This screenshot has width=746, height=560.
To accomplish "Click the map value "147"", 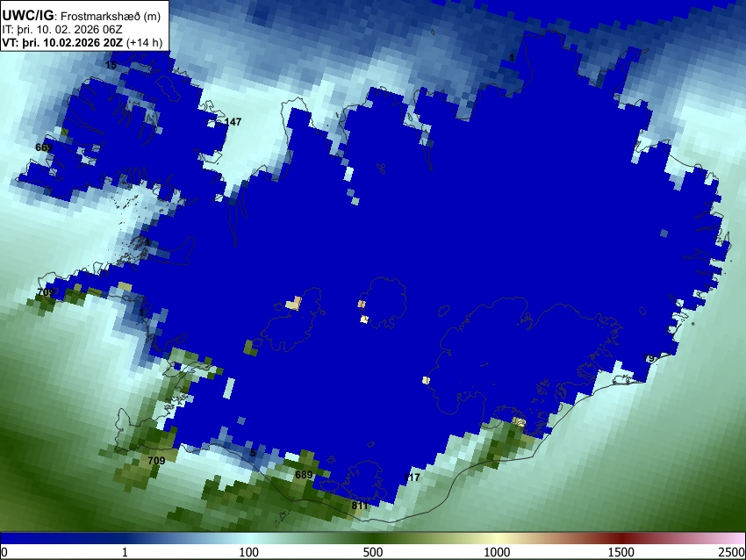I will pyautogui.click(x=233, y=122).
